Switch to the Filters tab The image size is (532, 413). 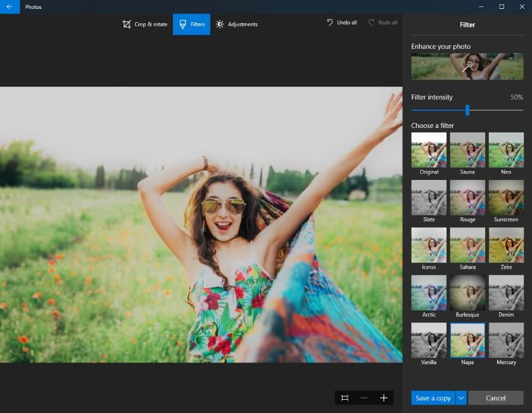point(191,24)
